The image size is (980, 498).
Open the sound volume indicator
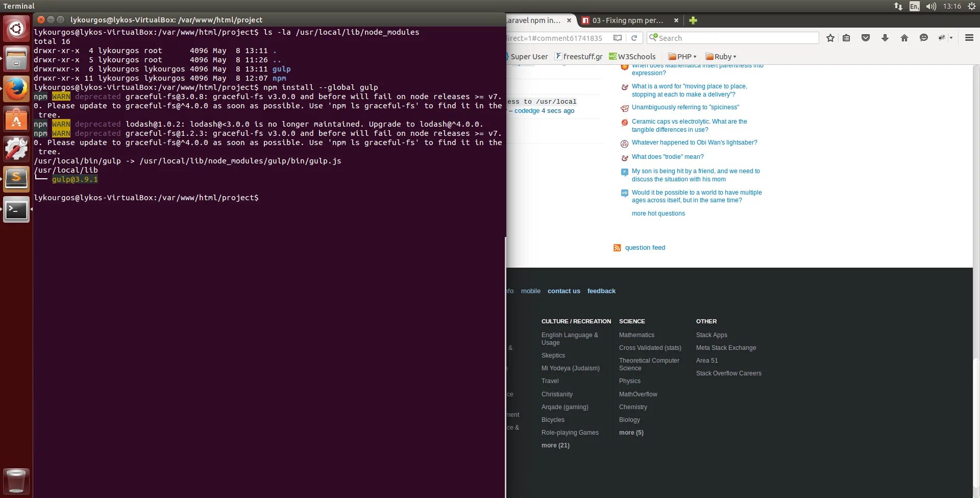931,6
